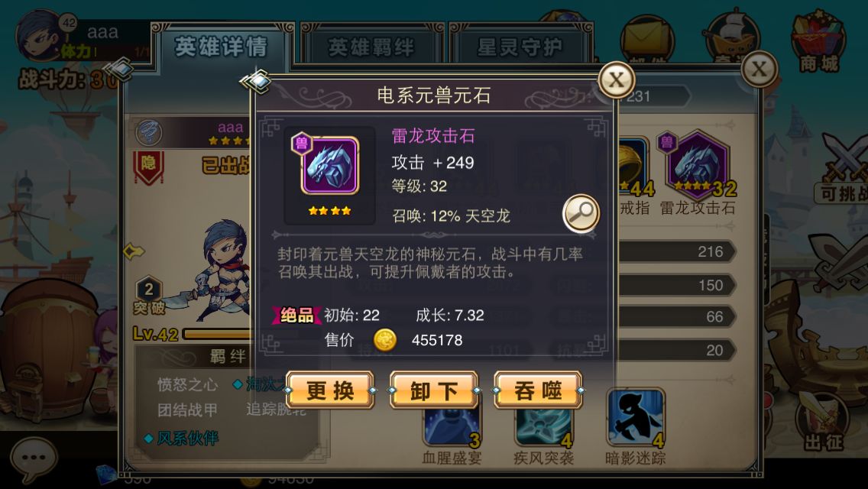Click the 更换 replace button
The height and width of the screenshot is (489, 868).
point(331,390)
